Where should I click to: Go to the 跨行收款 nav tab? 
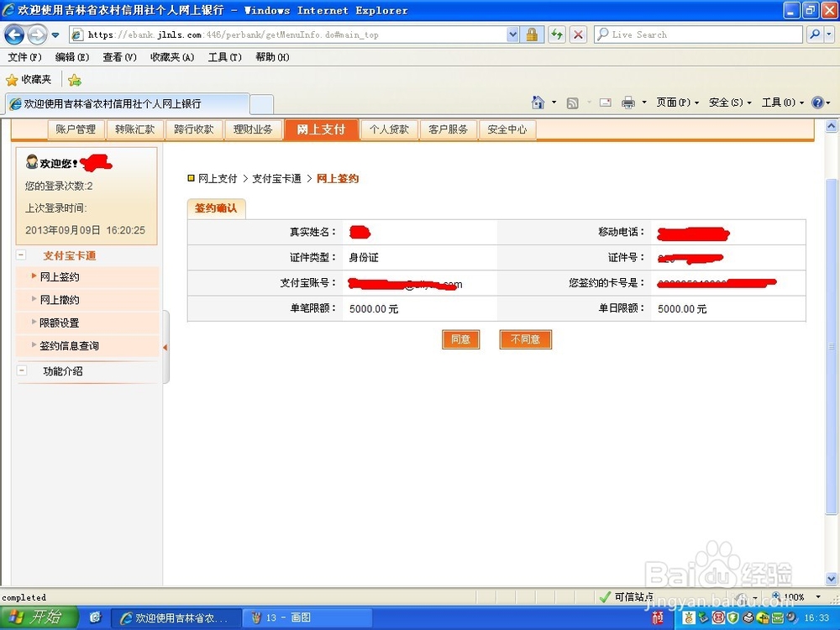tap(193, 129)
